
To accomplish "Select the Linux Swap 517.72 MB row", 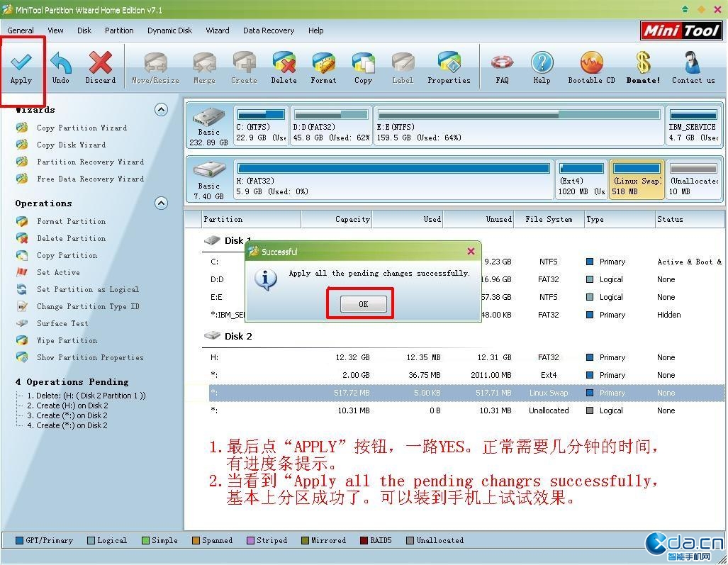I will coord(466,393).
